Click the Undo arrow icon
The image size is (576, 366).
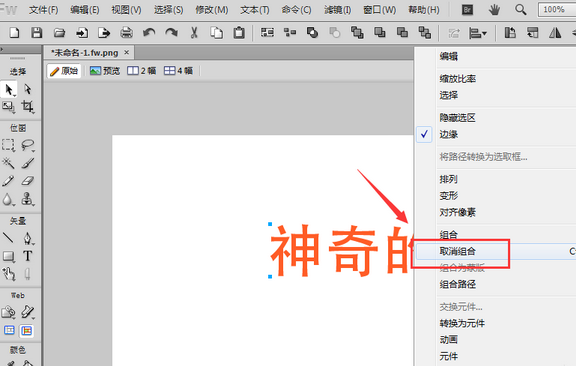[x=149, y=33]
